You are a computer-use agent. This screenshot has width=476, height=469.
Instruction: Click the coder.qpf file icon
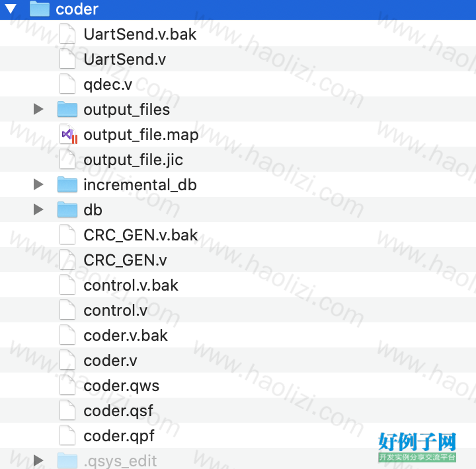pyautogui.click(x=67, y=435)
